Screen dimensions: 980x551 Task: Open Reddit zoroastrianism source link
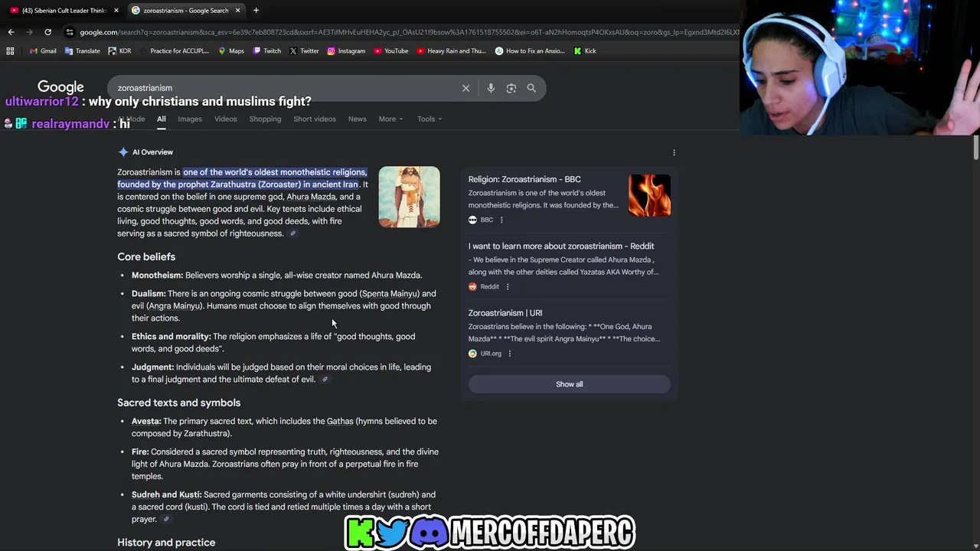tap(561, 246)
